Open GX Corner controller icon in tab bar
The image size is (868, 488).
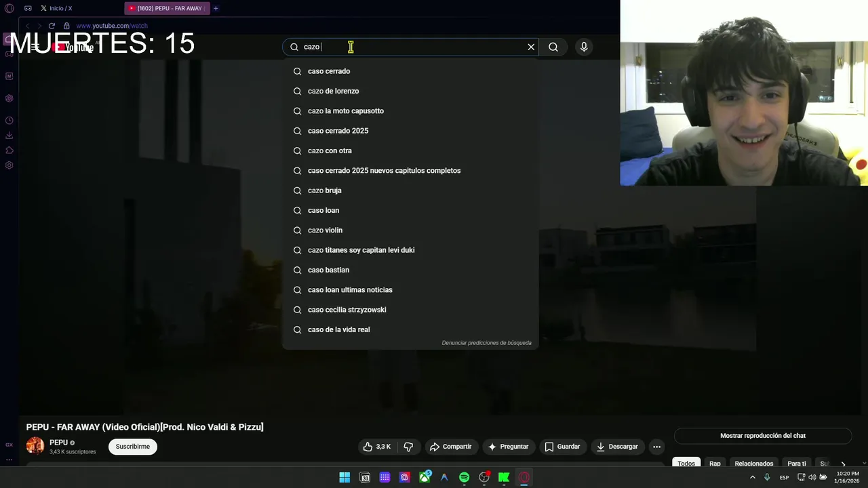click(28, 8)
